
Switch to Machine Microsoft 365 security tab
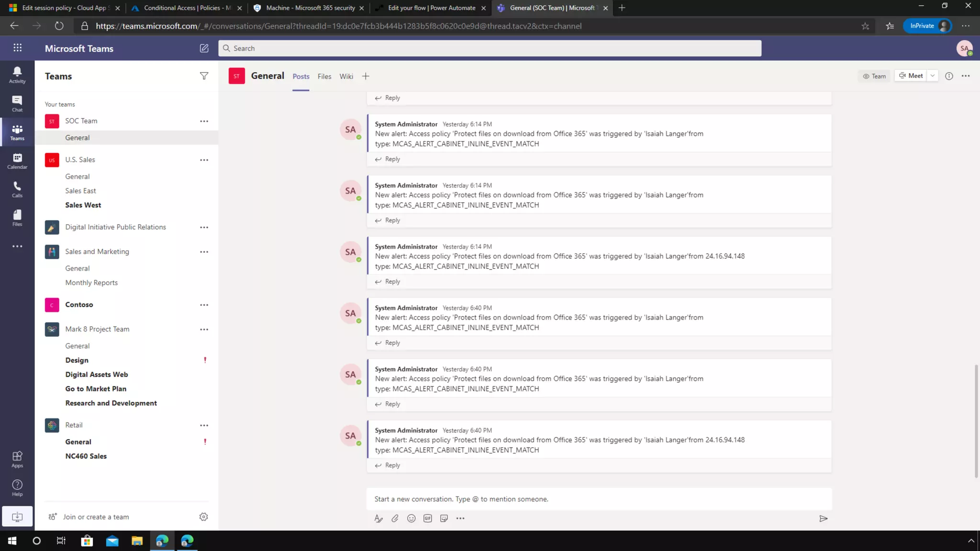click(308, 8)
